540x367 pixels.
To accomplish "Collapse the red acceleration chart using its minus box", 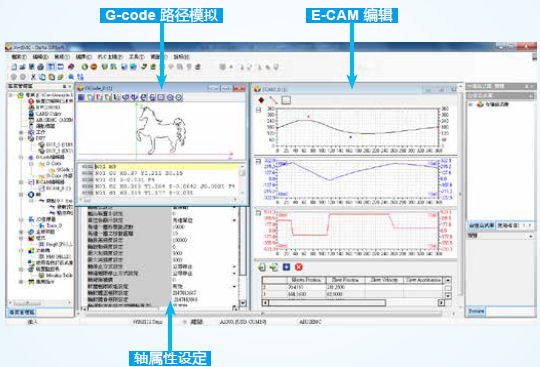I will tap(258, 213).
